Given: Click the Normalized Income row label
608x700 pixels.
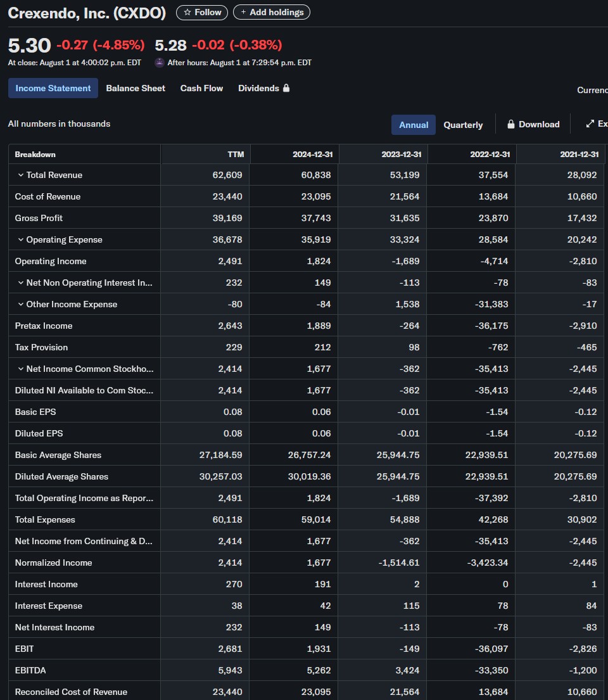Looking at the screenshot, I should [54, 563].
